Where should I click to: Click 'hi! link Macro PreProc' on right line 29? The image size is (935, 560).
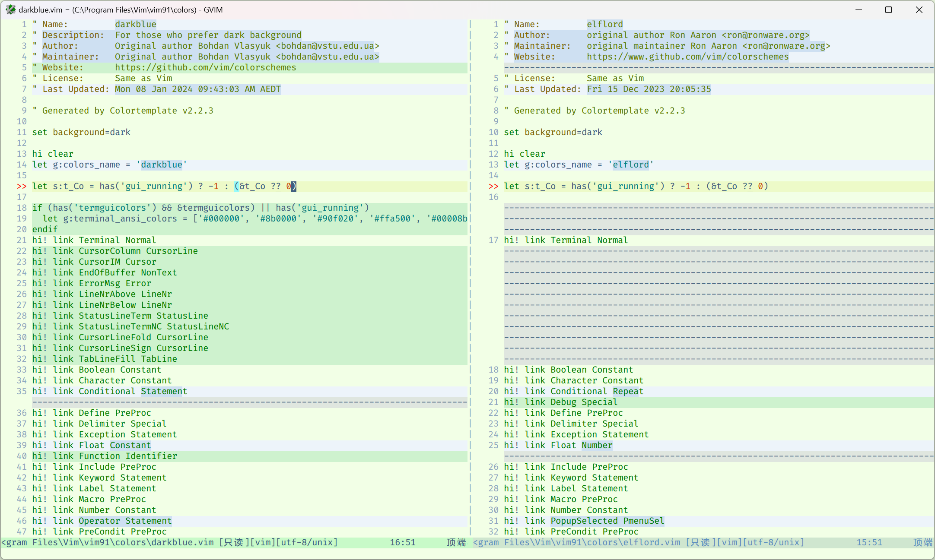click(x=561, y=500)
